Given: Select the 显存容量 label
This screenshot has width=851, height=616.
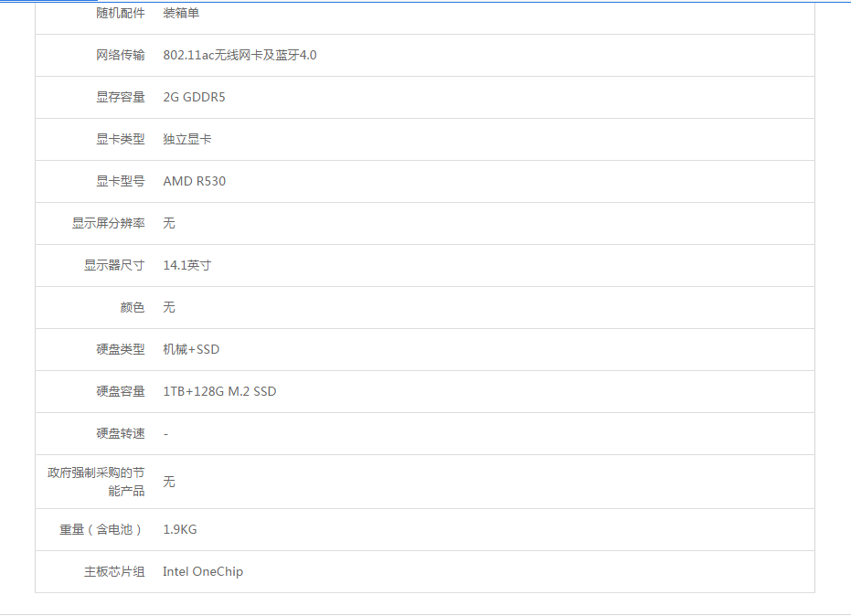Looking at the screenshot, I should (120, 97).
